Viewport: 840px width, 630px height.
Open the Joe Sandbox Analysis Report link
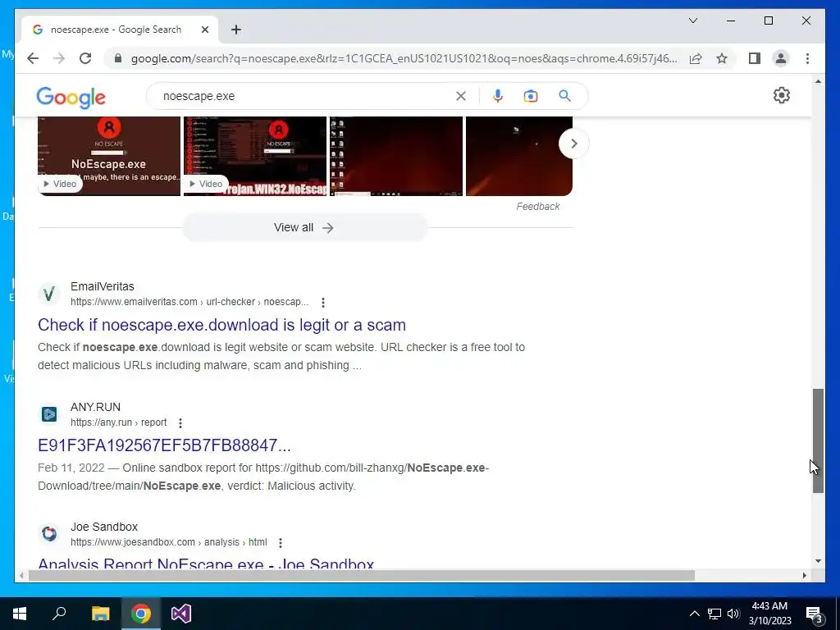coord(206,563)
